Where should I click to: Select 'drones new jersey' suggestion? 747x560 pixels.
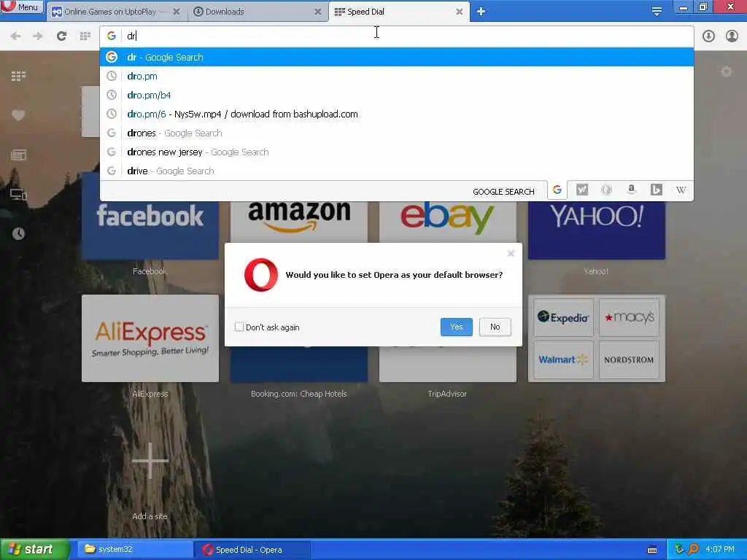(396, 152)
